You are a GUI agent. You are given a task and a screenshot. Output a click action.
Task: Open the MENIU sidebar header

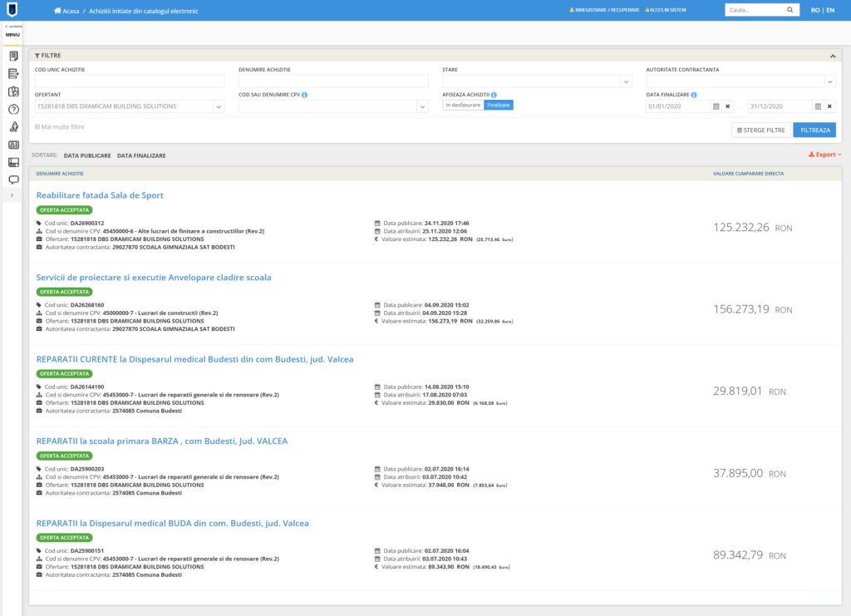[12, 34]
